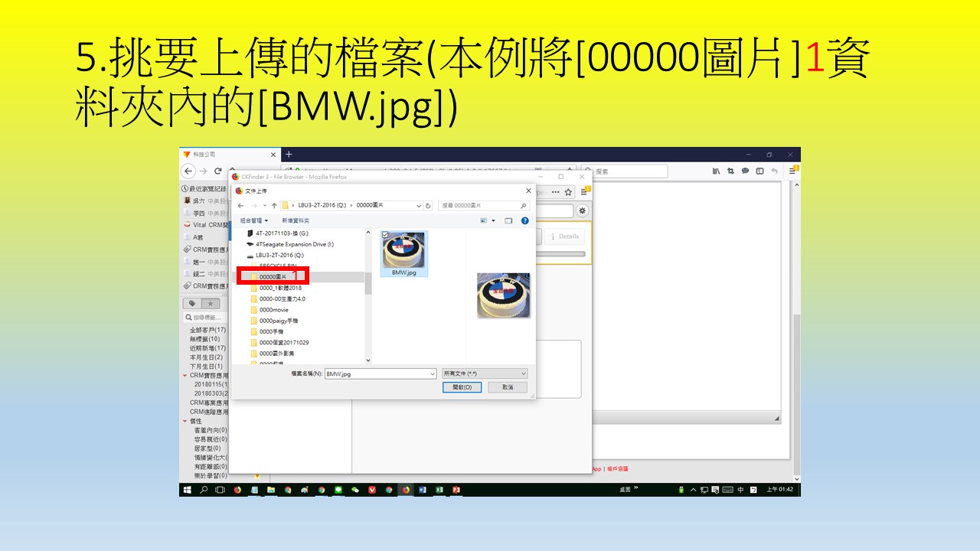Viewport: 980px width, 551px height.
Task: Open Windows Start menu
Action: [187, 490]
